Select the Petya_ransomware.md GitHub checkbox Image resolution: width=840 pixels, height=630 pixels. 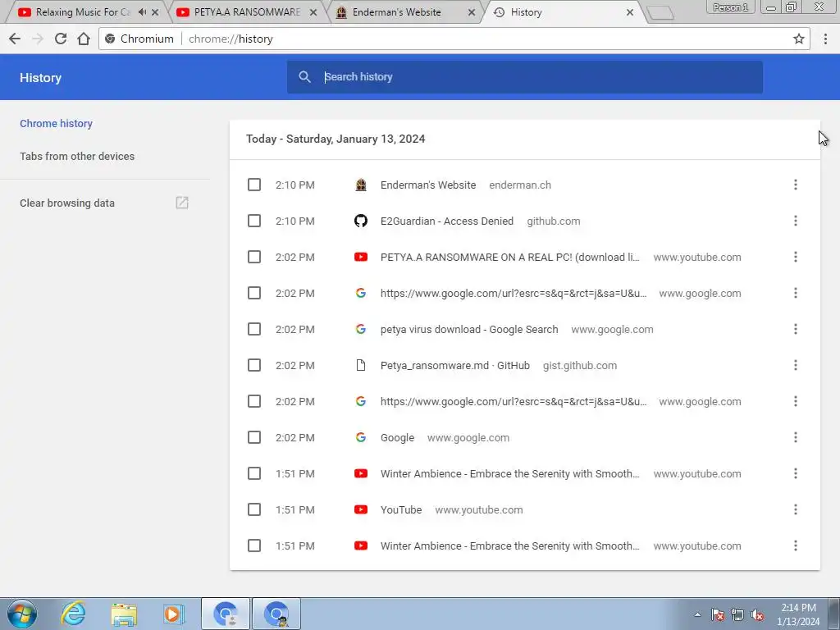(x=254, y=365)
